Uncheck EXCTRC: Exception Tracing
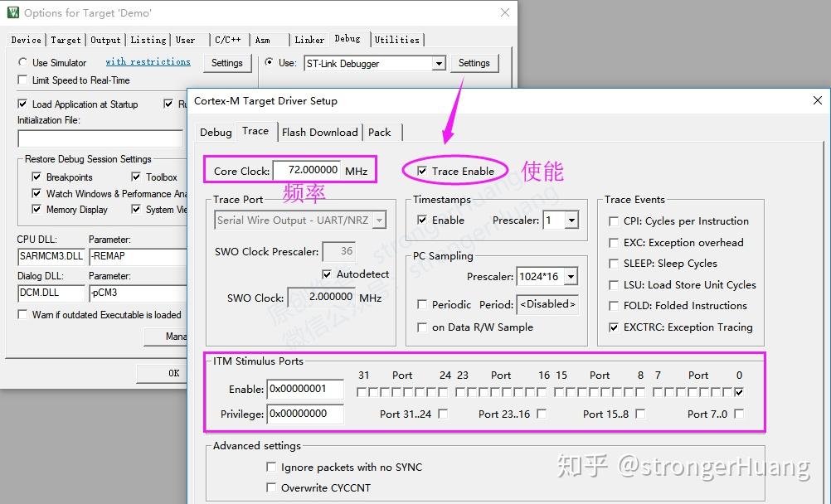831x504 pixels. 612,327
